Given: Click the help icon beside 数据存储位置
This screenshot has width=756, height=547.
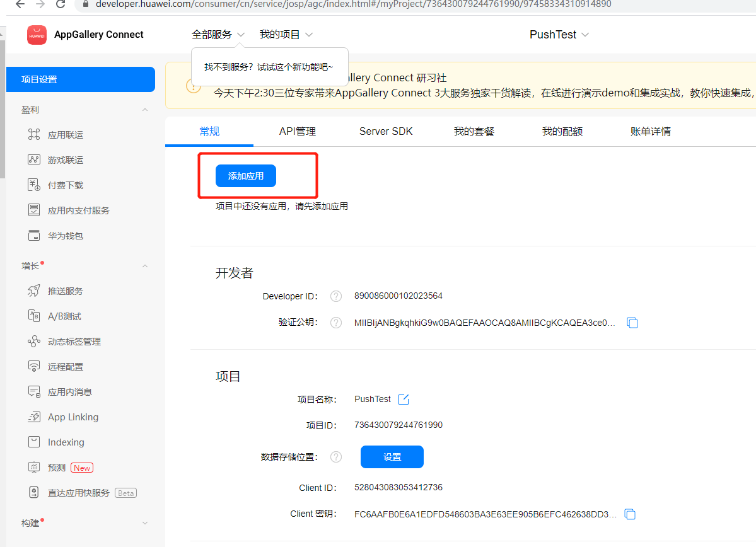Looking at the screenshot, I should tap(336, 457).
